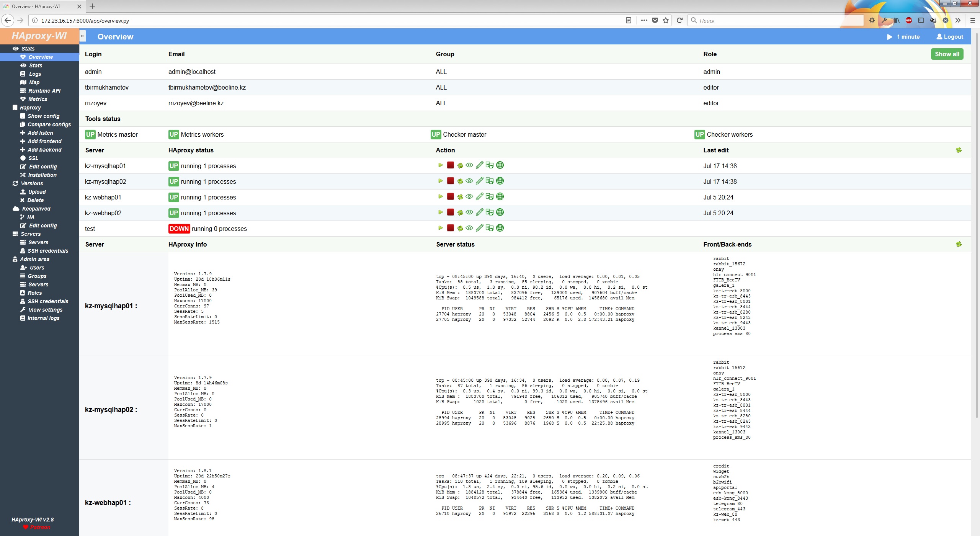Image resolution: width=980 pixels, height=536 pixels.
Task: Edit config pencil for kz-webhap01
Action: click(x=480, y=197)
